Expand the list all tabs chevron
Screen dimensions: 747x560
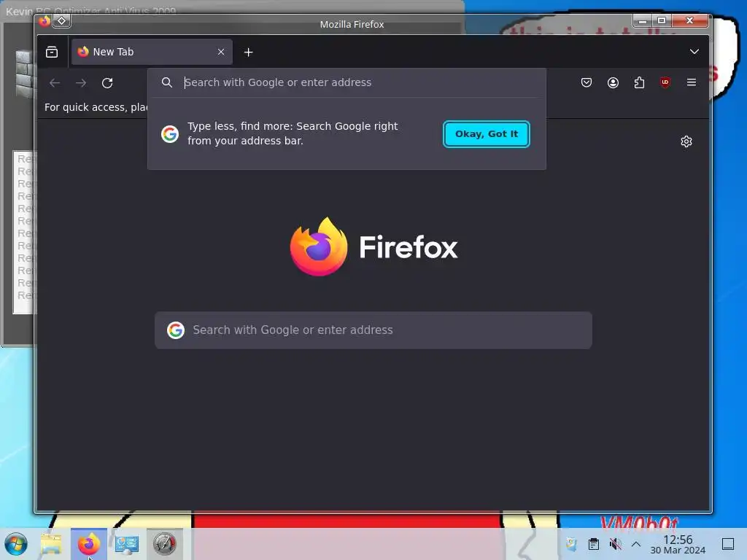[694, 52]
